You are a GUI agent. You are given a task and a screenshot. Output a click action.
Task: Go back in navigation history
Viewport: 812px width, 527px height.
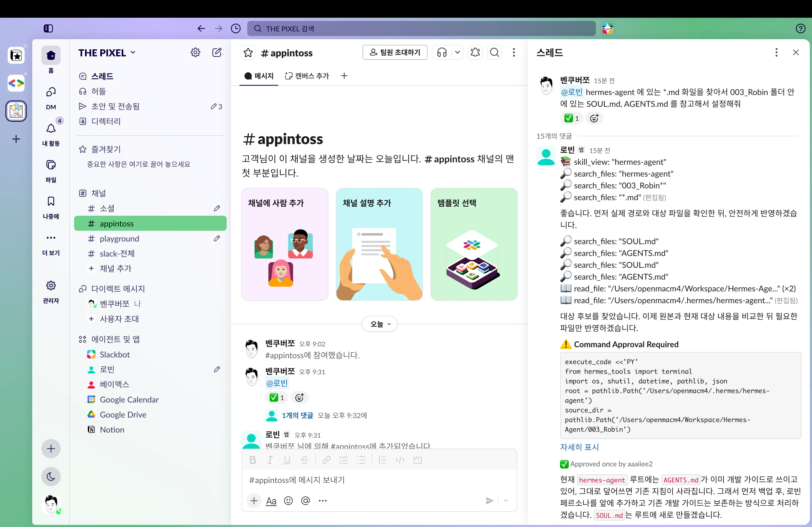click(x=201, y=29)
